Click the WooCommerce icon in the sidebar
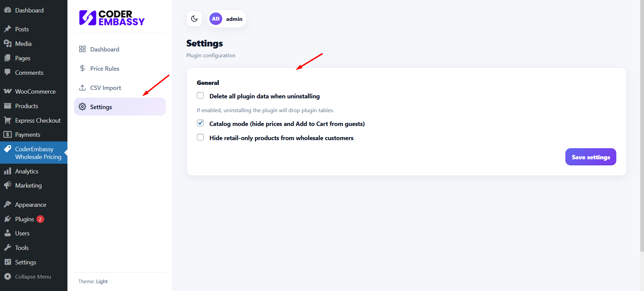644x291 pixels. click(x=7, y=91)
